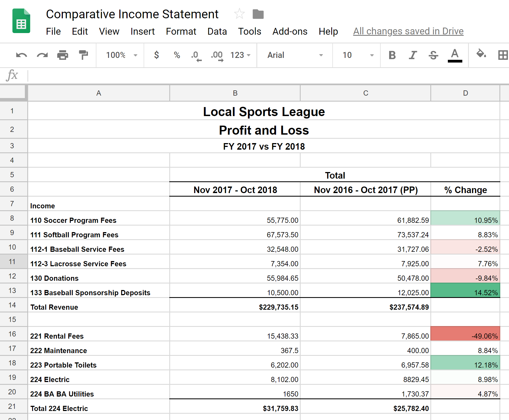Select the -49.06% Rental Fees change cell
509x420 pixels.
465,334
